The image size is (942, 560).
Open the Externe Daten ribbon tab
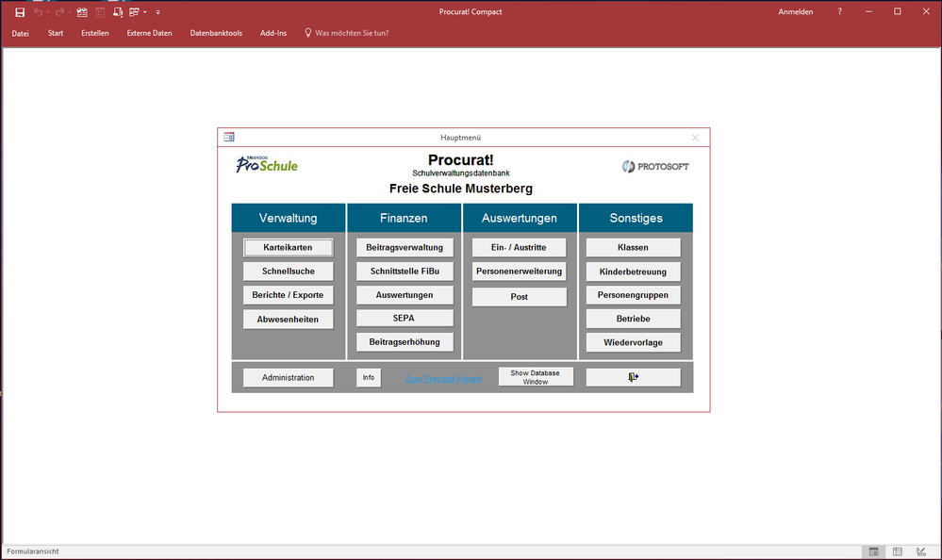(x=149, y=33)
